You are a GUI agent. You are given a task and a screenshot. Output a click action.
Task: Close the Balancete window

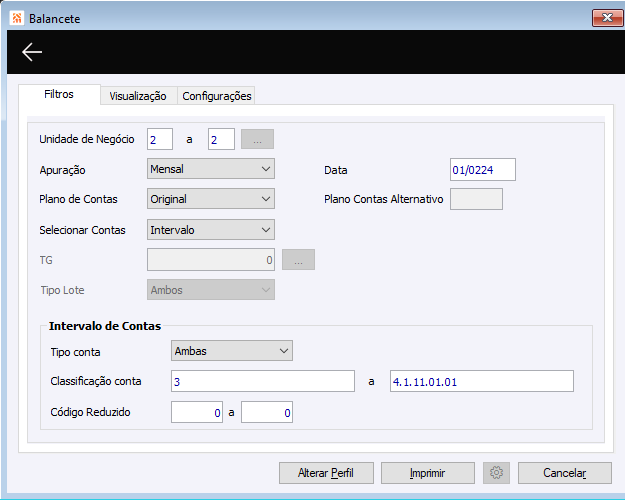click(607, 18)
